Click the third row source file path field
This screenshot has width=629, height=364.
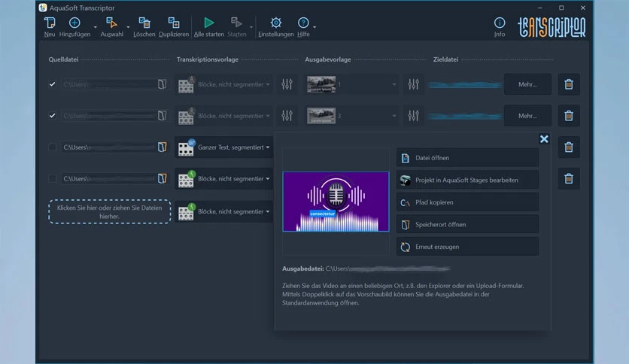pos(108,147)
